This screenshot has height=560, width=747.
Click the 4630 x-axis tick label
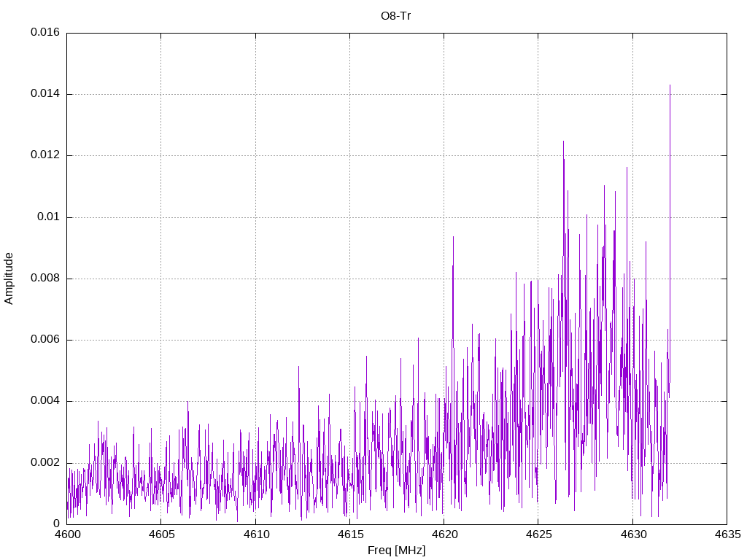632,534
